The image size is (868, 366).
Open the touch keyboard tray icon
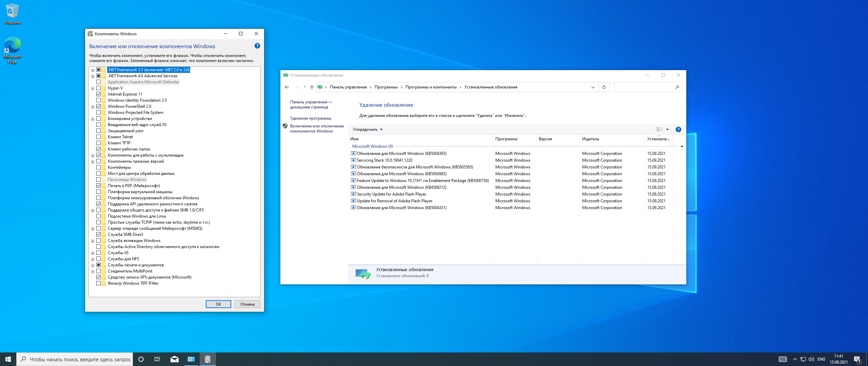[783, 359]
